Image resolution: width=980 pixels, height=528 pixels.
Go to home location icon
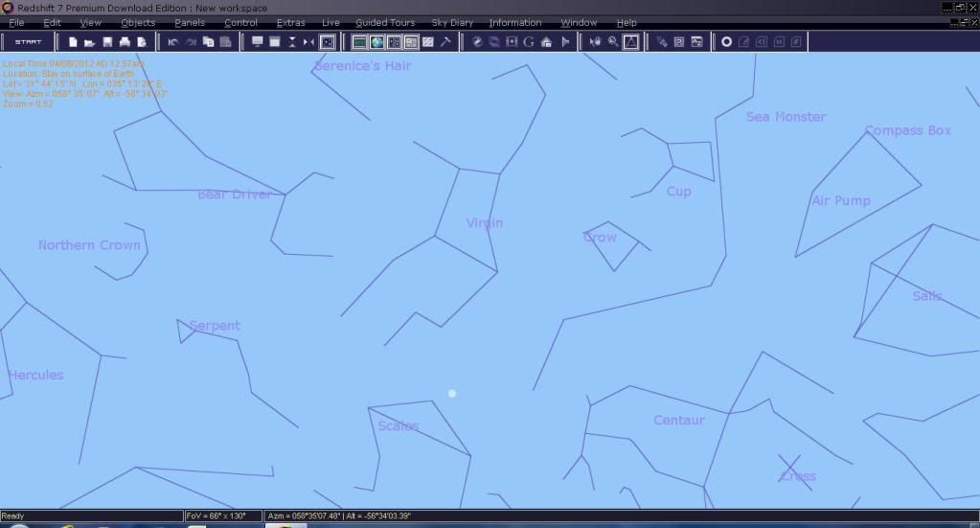click(546, 42)
